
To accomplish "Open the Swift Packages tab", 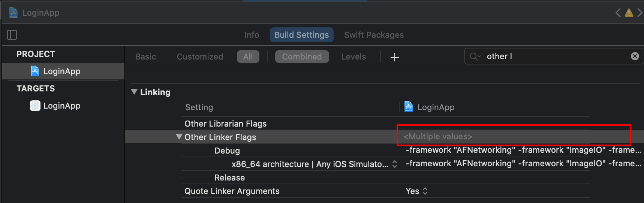I will point(374,35).
